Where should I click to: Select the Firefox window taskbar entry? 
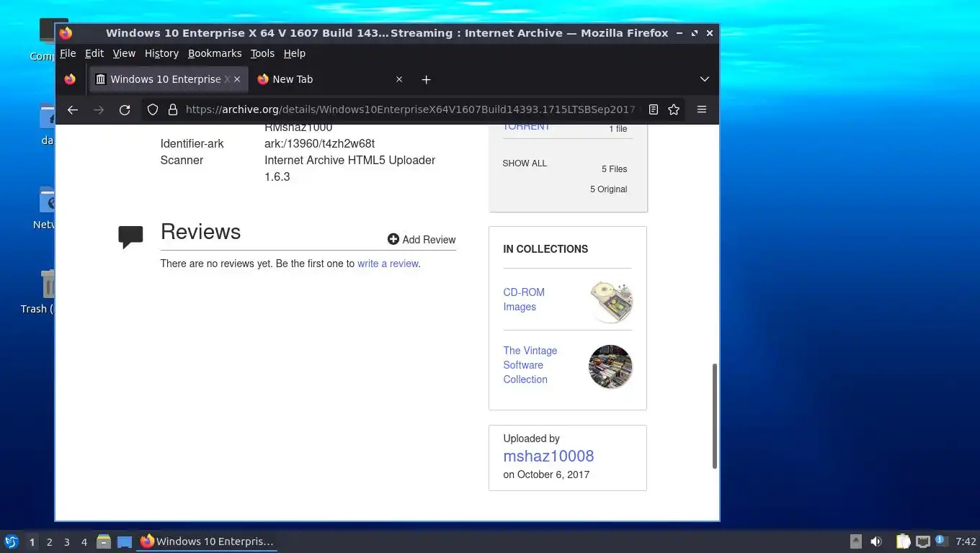(208, 541)
